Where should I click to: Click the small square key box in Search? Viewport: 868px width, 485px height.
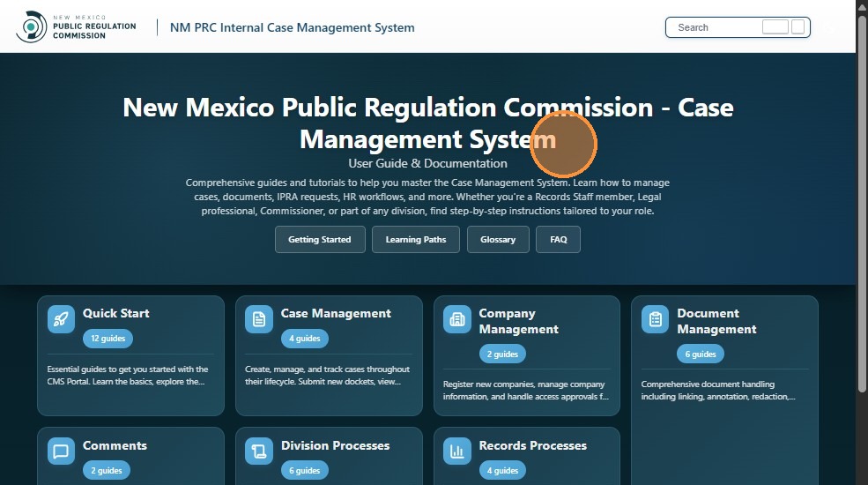click(798, 27)
